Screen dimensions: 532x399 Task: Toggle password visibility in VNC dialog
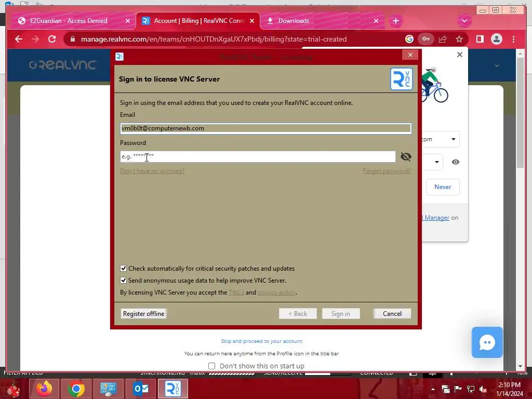pyautogui.click(x=405, y=156)
